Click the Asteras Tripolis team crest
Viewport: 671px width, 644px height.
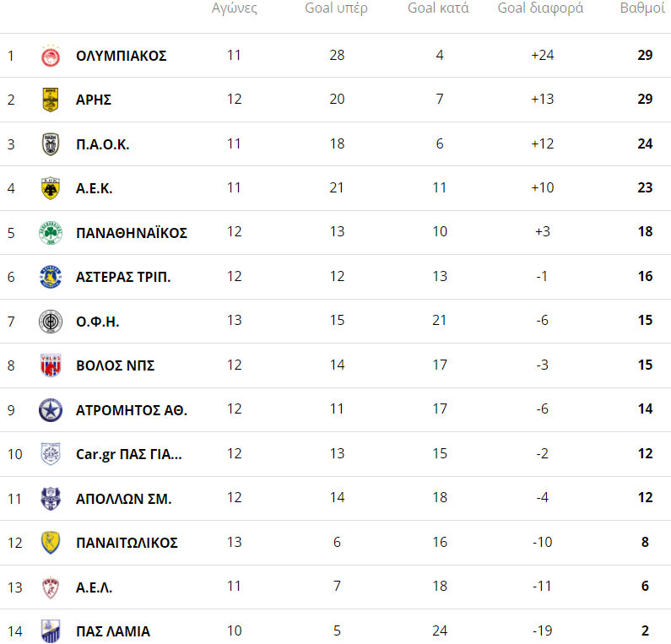[51, 277]
